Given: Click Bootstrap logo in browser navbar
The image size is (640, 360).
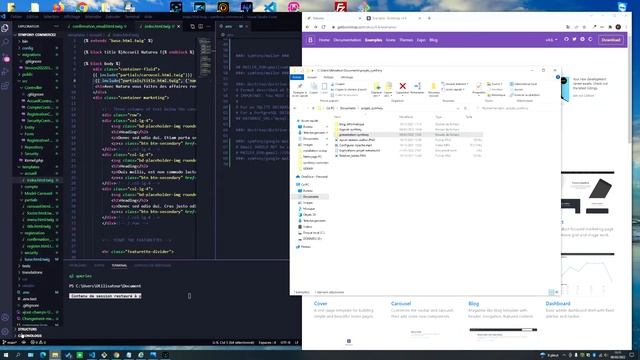Looking at the screenshot, I should (310, 40).
